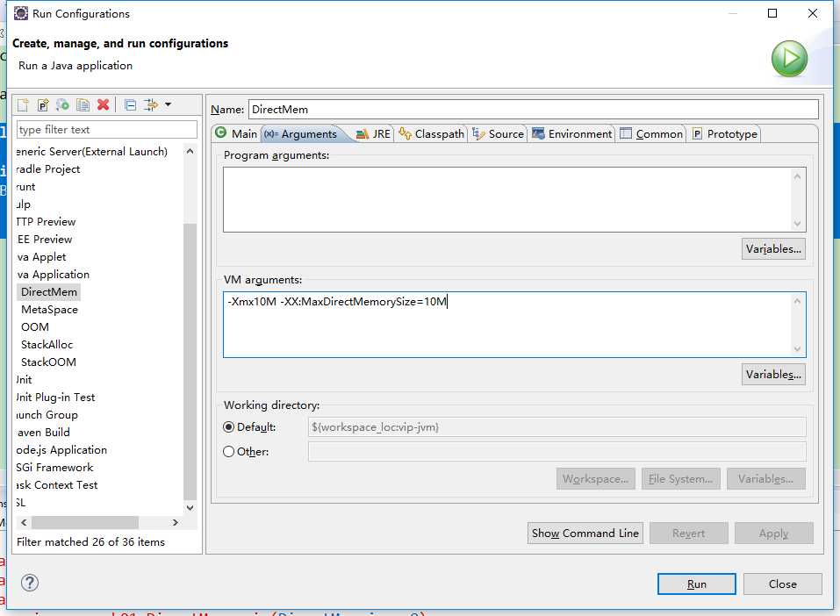
Task: Click the Close button
Action: (782, 584)
